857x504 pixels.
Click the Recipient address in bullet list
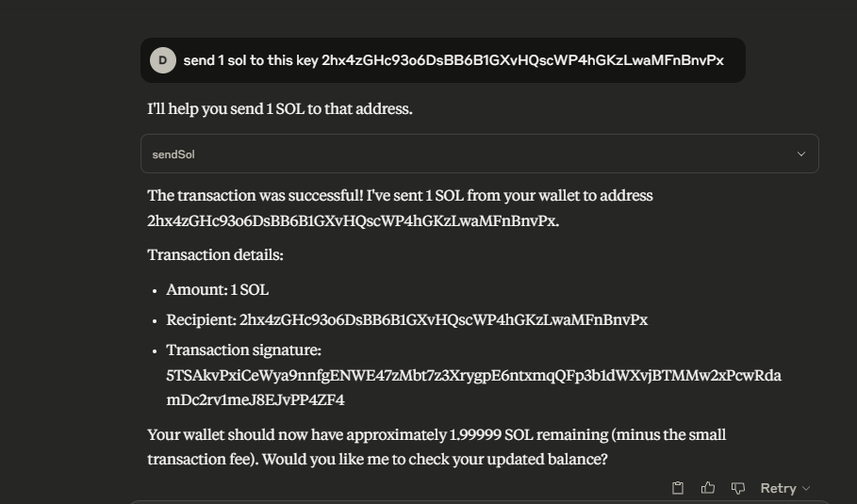443,320
